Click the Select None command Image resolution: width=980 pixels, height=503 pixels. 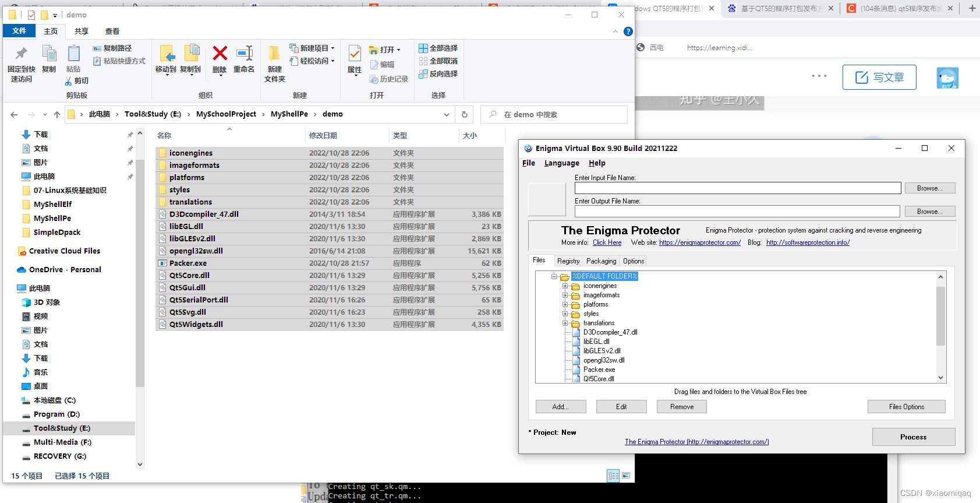point(438,61)
